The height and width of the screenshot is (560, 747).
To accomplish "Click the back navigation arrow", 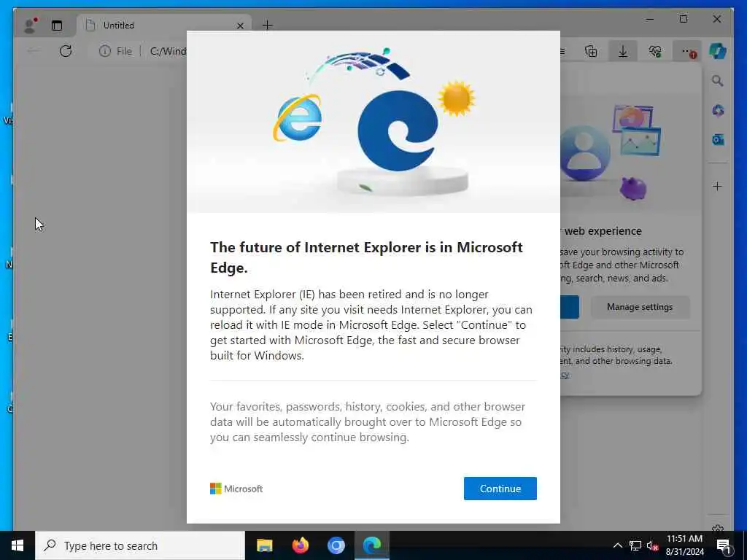I will coord(33,51).
